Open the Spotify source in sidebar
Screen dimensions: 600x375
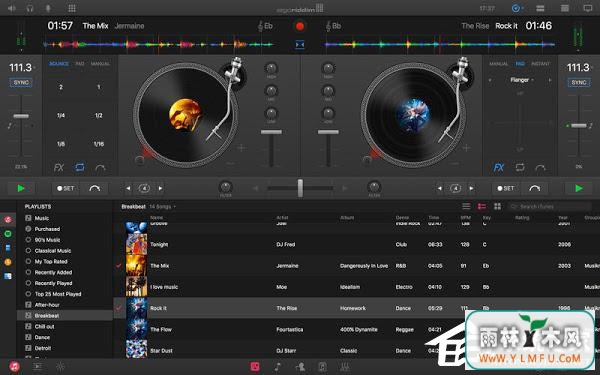(8, 234)
